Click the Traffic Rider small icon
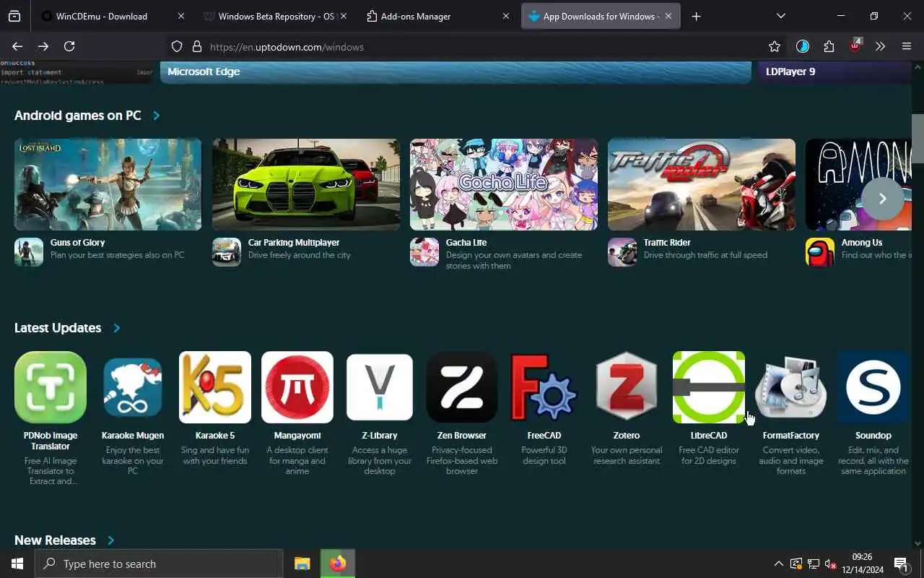The width and height of the screenshot is (924, 578). pyautogui.click(x=622, y=252)
